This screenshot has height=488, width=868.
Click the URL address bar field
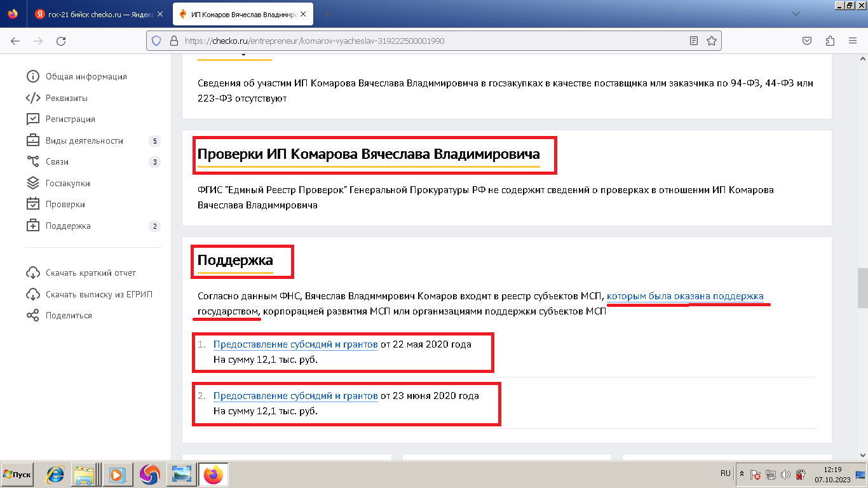pos(432,41)
